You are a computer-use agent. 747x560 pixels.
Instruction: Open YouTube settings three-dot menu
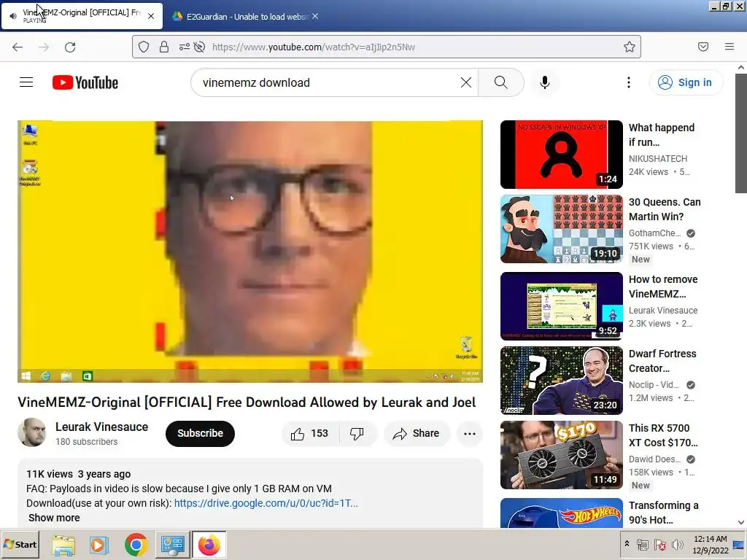coord(628,82)
